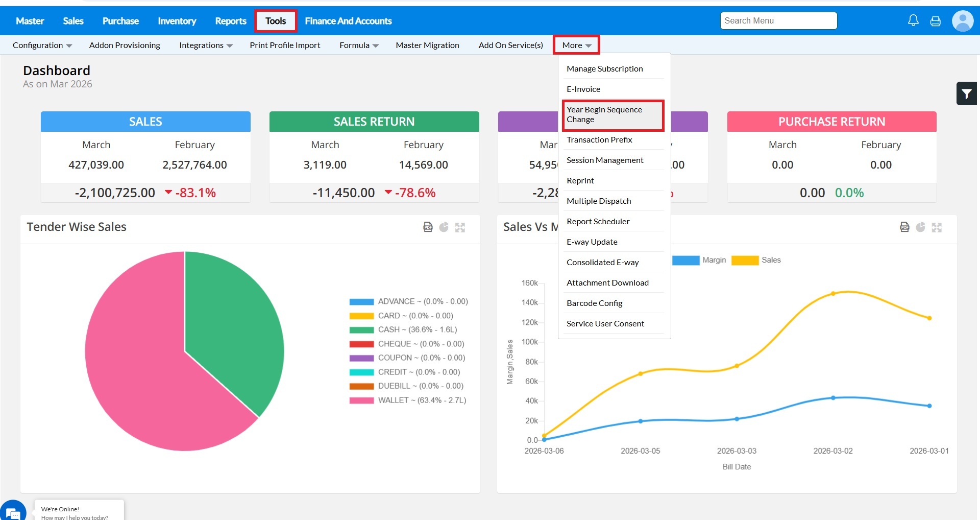Expand Tender Wise Sales to fullscreen
The height and width of the screenshot is (520, 980).
460,227
